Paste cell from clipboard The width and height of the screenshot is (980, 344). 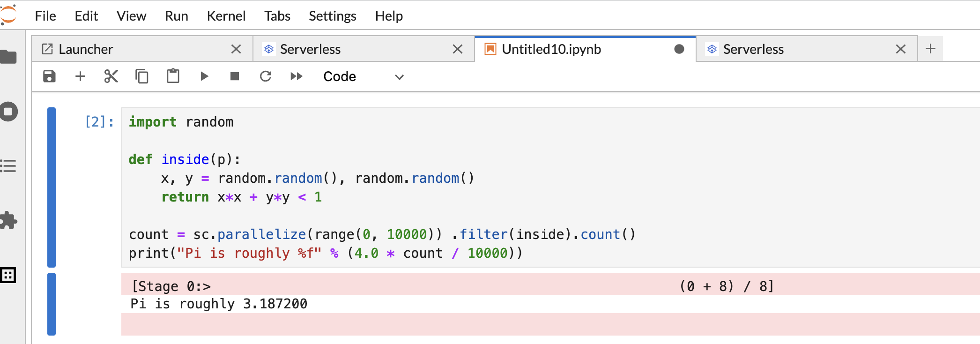[173, 76]
